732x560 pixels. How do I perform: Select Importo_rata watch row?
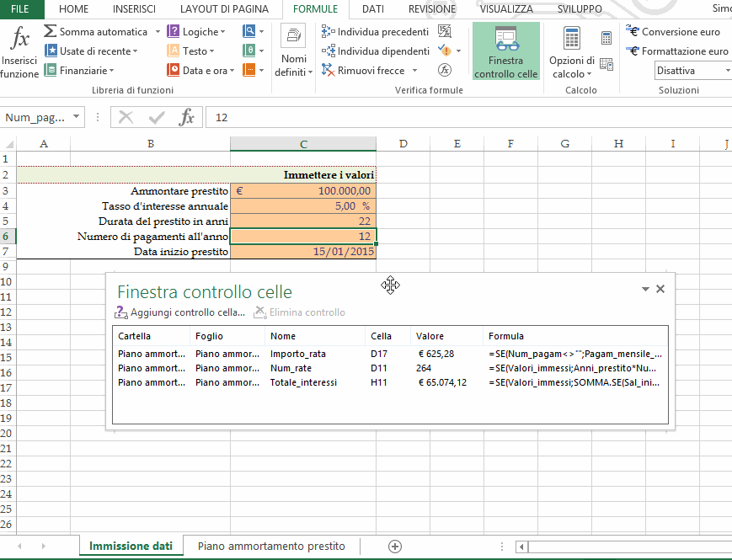pos(390,354)
